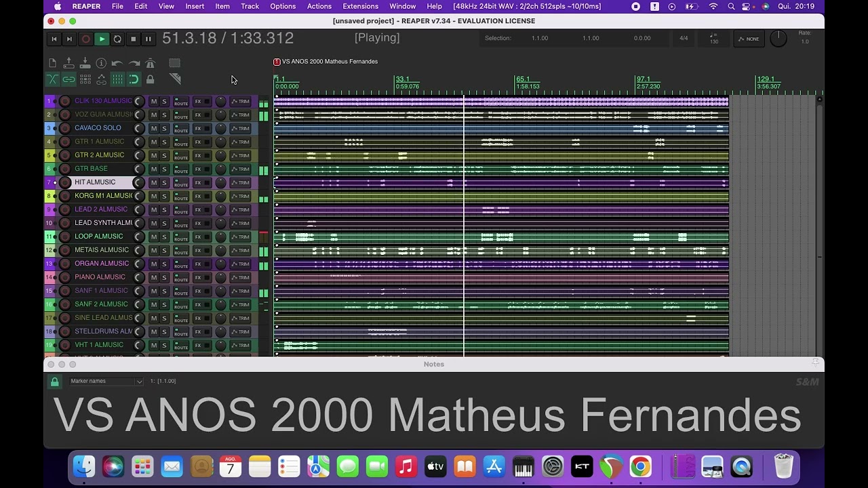
Task: Click the lock icon in Notes window
Action: [x=55, y=382]
